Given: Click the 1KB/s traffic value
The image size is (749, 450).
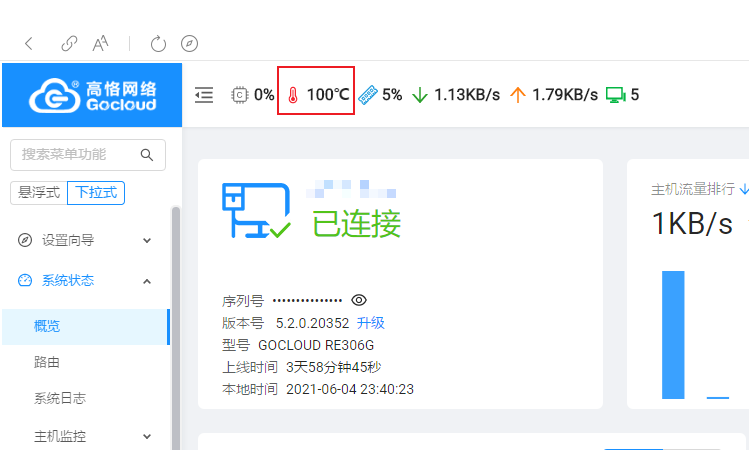Looking at the screenshot, I should [x=692, y=223].
